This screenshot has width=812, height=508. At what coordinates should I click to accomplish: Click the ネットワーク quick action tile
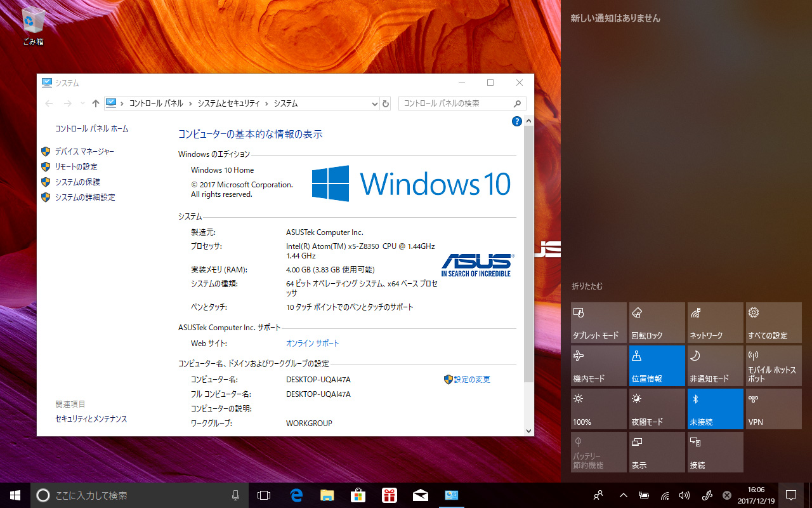[715, 322]
